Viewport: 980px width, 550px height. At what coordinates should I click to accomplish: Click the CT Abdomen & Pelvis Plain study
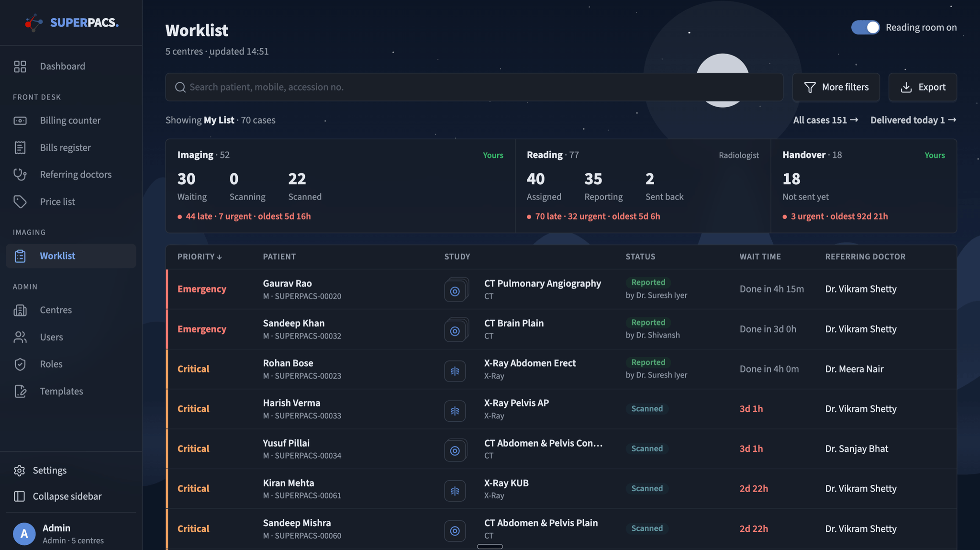[x=541, y=523]
